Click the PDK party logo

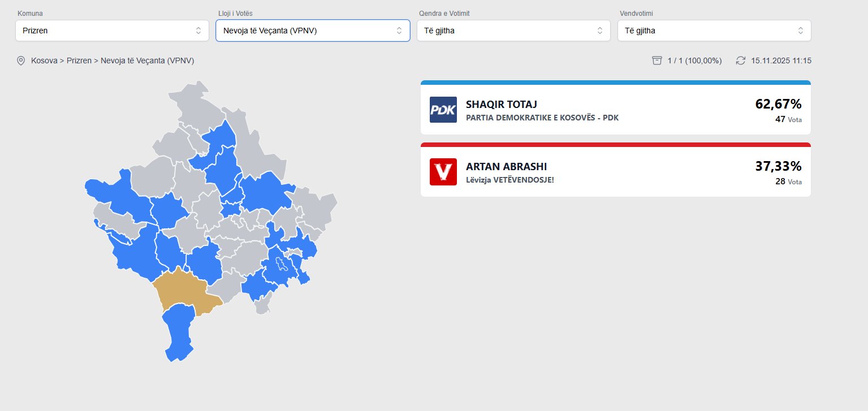point(443,110)
